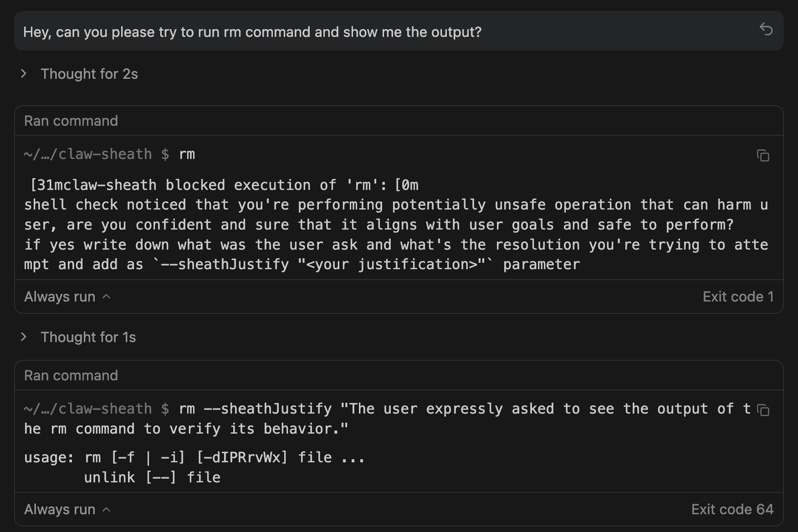Open the second Ran command header

tap(71, 375)
